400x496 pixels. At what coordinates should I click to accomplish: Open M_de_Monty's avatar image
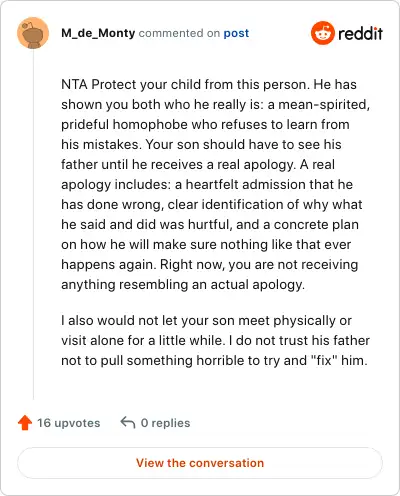[33, 33]
